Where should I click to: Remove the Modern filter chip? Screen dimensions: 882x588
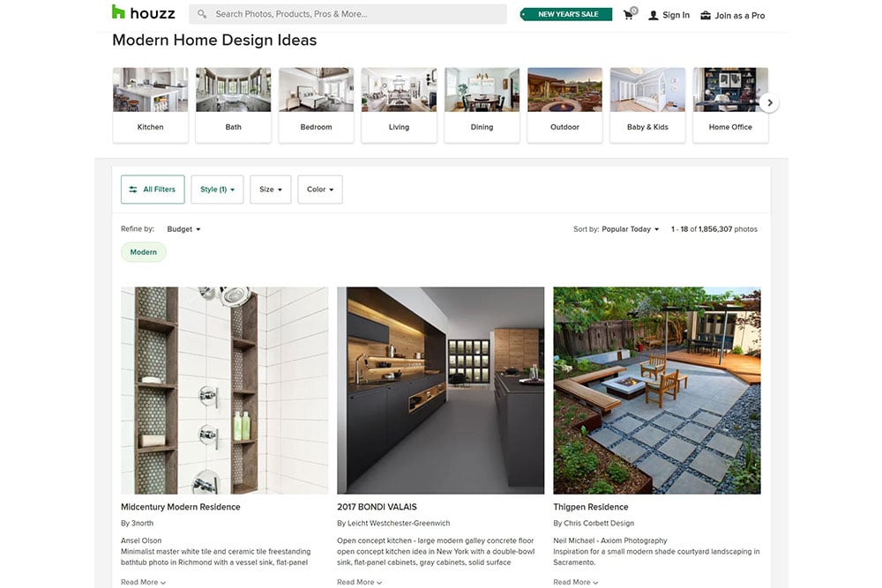click(144, 252)
